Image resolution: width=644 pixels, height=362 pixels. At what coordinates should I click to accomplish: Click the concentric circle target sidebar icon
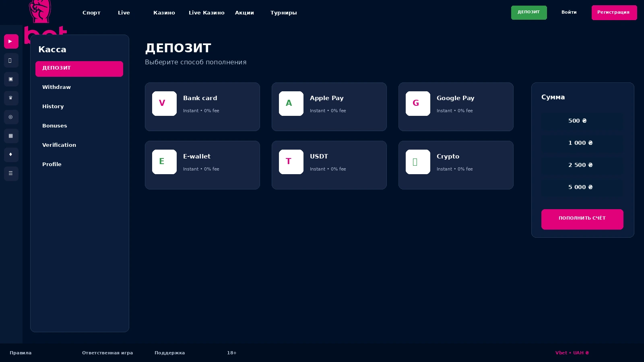click(x=11, y=117)
